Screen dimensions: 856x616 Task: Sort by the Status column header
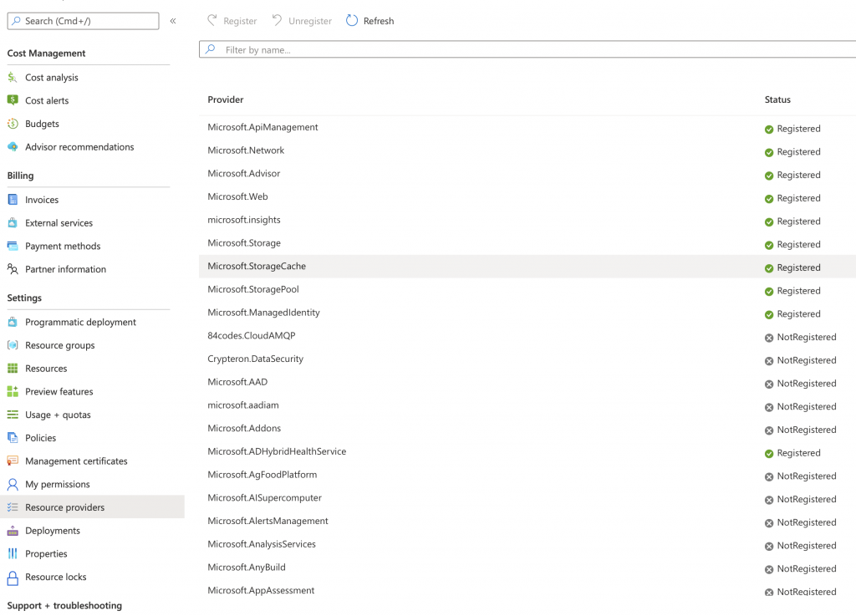(x=777, y=99)
